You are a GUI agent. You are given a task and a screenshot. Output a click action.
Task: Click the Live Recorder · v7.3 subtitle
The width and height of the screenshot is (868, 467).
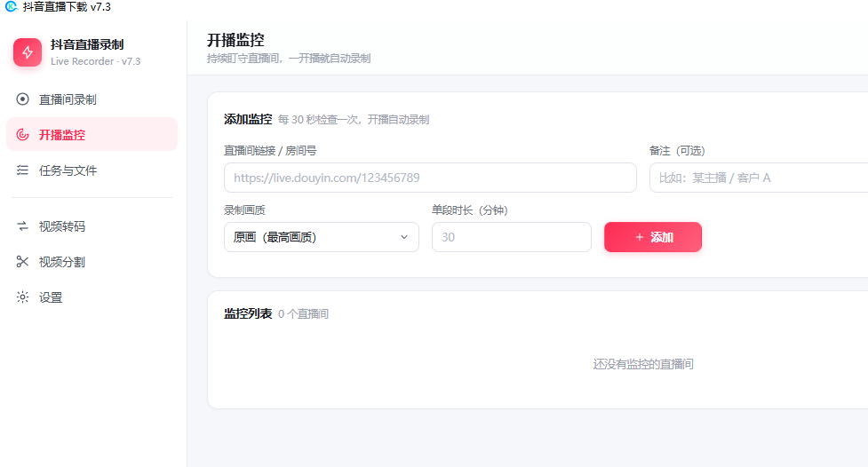tap(96, 61)
